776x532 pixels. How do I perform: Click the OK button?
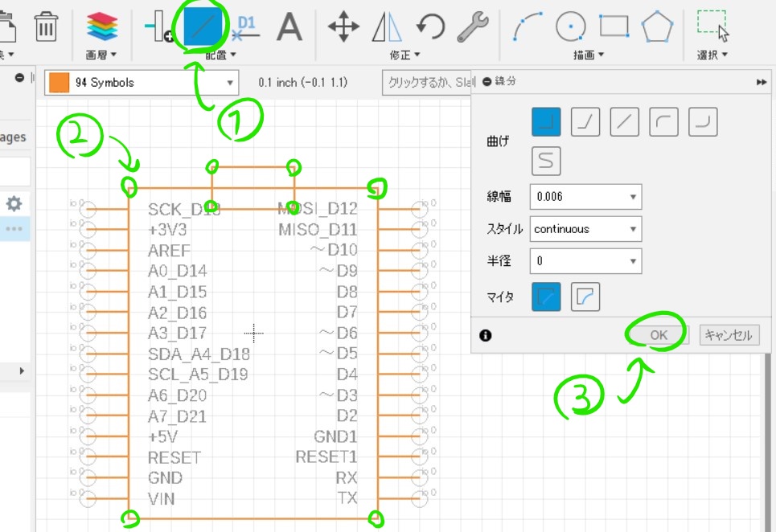coord(659,335)
